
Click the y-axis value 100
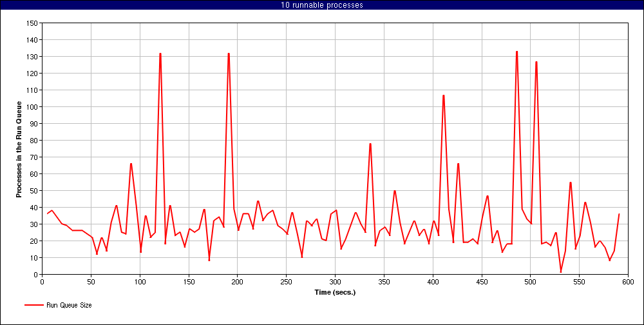[32, 107]
